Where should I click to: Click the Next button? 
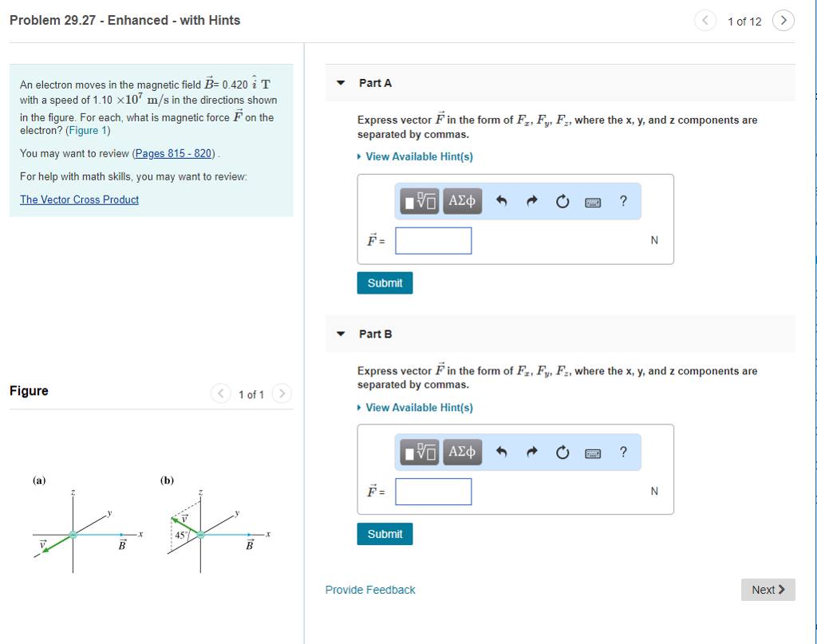point(767,589)
